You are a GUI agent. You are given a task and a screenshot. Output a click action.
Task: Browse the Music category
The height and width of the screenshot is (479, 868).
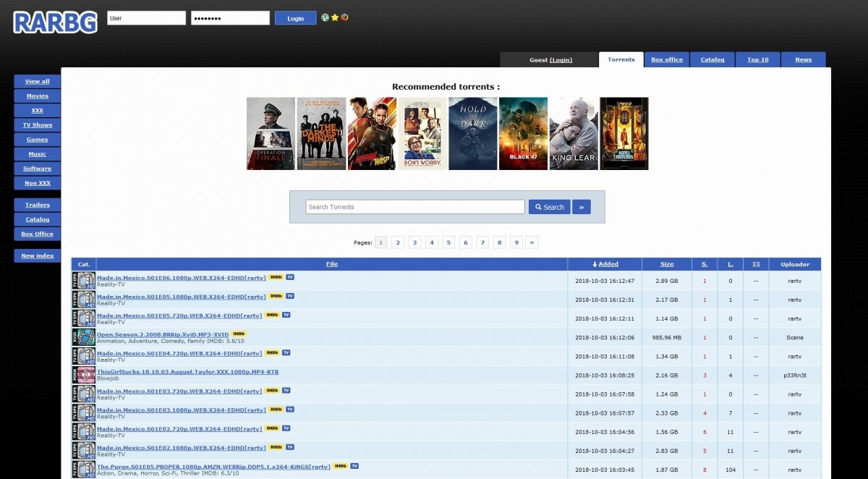tap(37, 154)
